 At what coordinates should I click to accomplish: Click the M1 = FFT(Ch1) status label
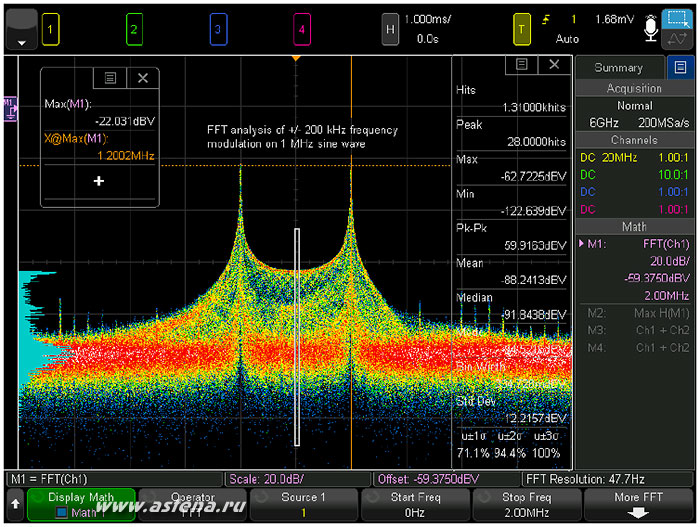point(115,479)
